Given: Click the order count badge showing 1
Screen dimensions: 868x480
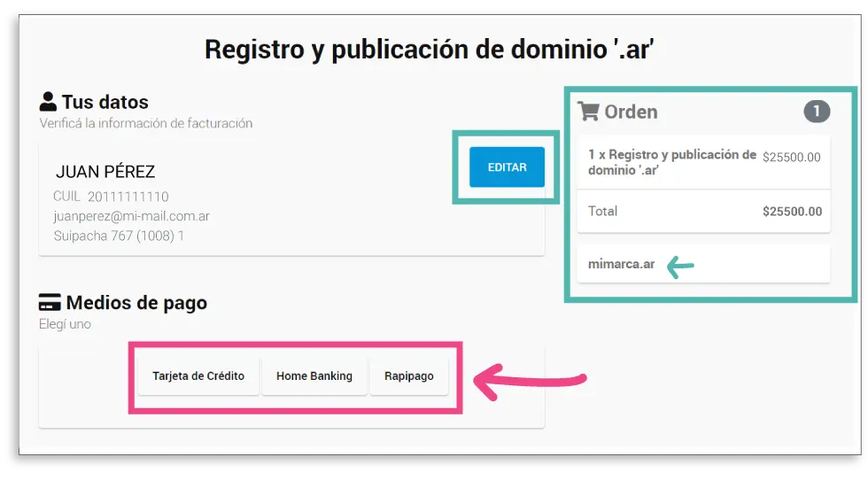Looking at the screenshot, I should click(817, 112).
